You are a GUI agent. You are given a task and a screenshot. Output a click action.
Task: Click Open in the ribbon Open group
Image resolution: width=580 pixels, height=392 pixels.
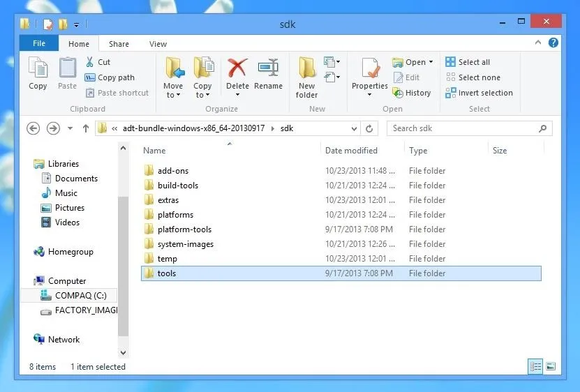(x=409, y=62)
